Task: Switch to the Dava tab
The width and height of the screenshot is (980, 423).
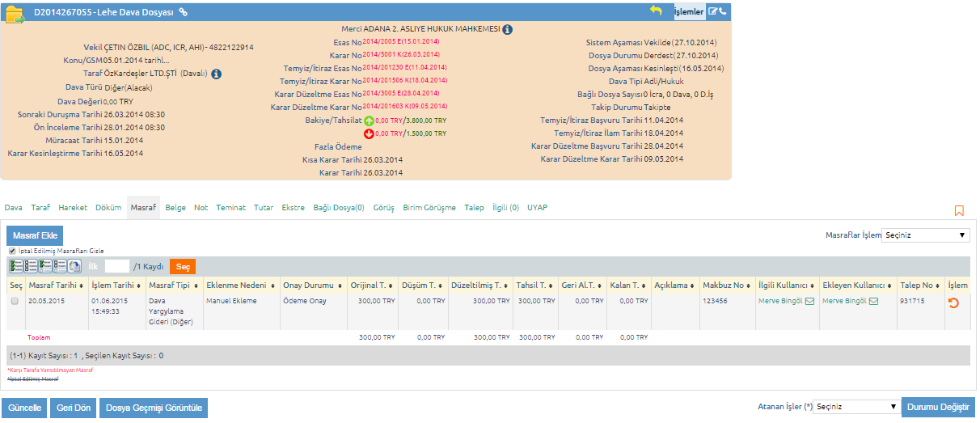Action: point(14,208)
